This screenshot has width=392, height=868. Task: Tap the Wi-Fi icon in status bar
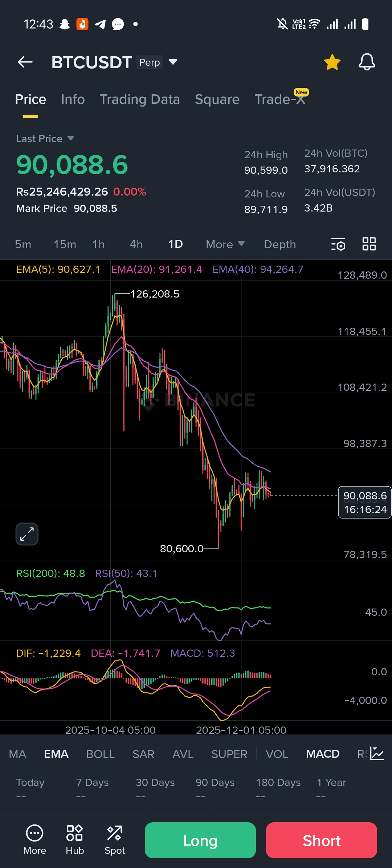click(x=314, y=24)
